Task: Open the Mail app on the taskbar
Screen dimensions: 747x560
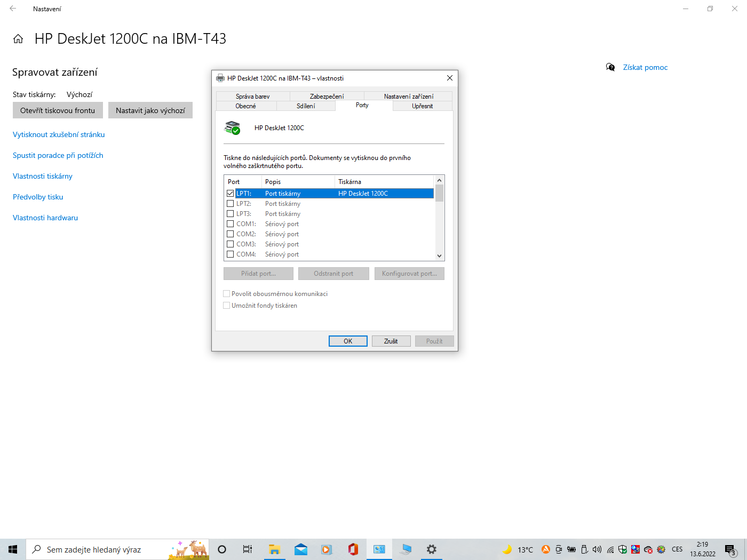Action: coord(300,549)
